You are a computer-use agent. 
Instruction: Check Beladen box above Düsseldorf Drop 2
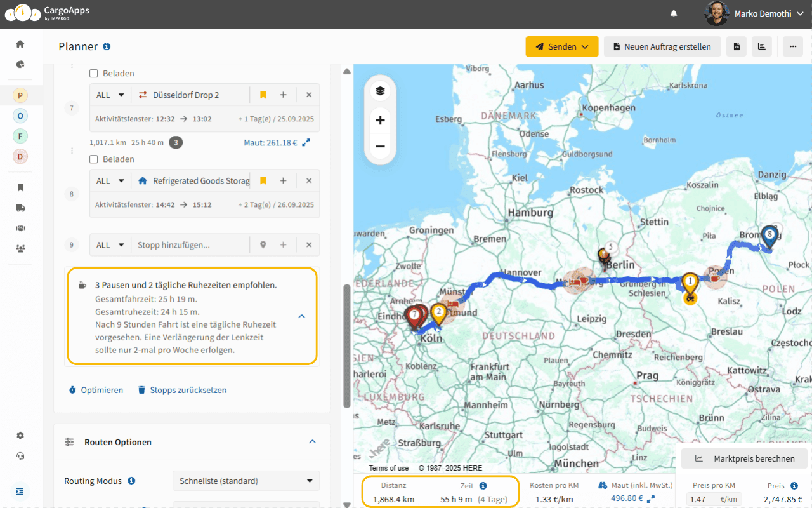pyautogui.click(x=94, y=74)
